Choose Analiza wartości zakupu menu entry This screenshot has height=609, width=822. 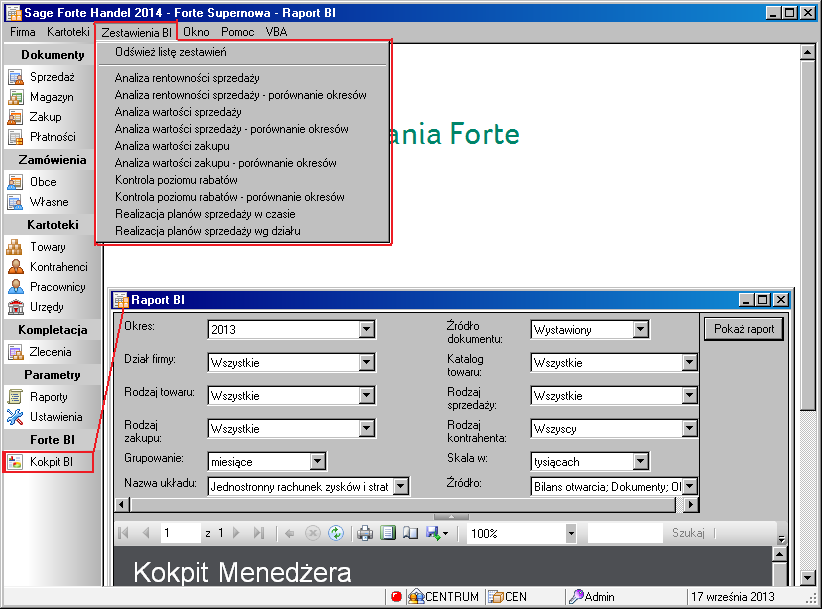tap(243, 146)
